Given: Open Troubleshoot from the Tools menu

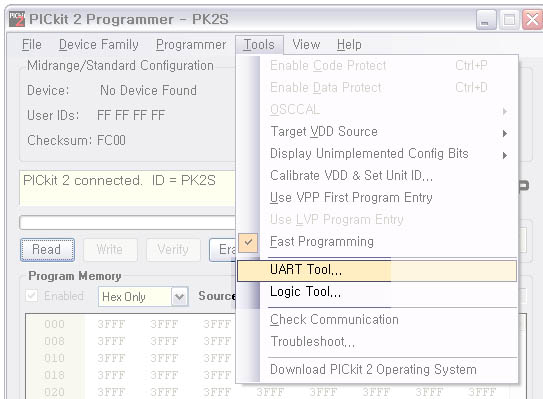Looking at the screenshot, I should coord(377,342).
